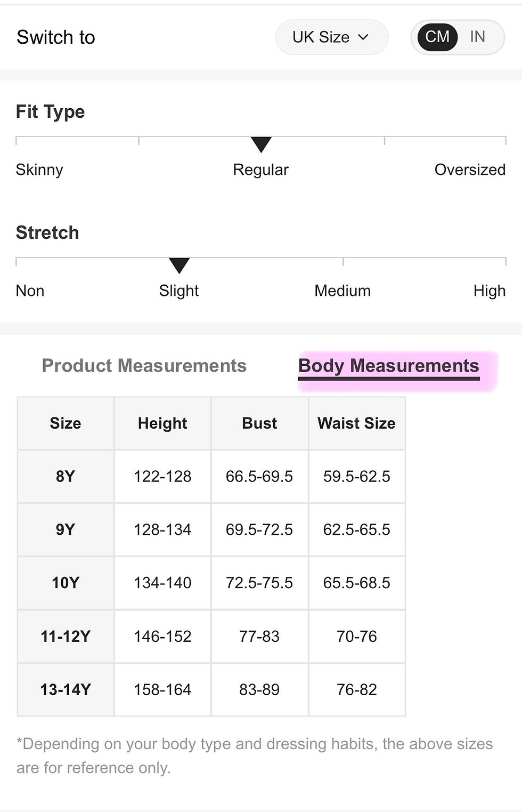Switch units to CM
Screen dimensions: 522x812
click(437, 37)
